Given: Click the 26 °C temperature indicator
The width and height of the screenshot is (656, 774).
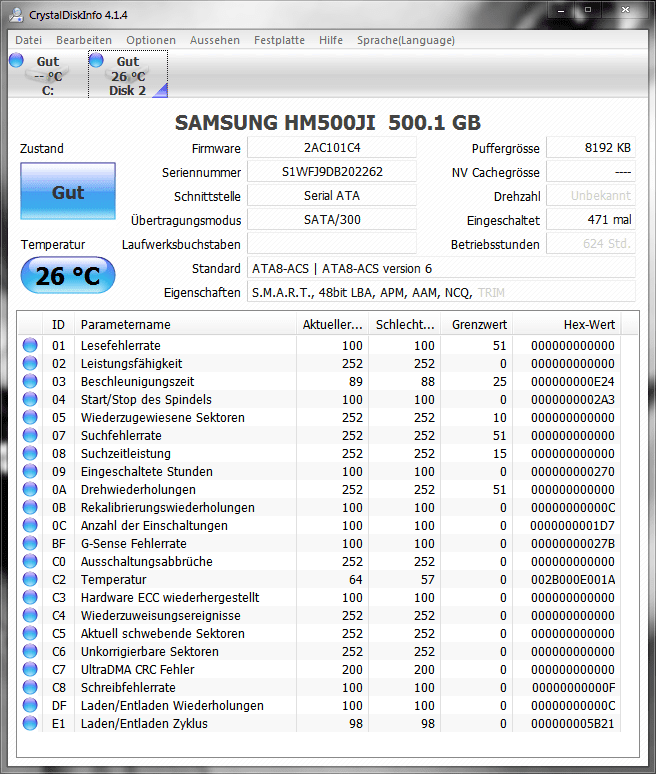Looking at the screenshot, I should coord(68,275).
